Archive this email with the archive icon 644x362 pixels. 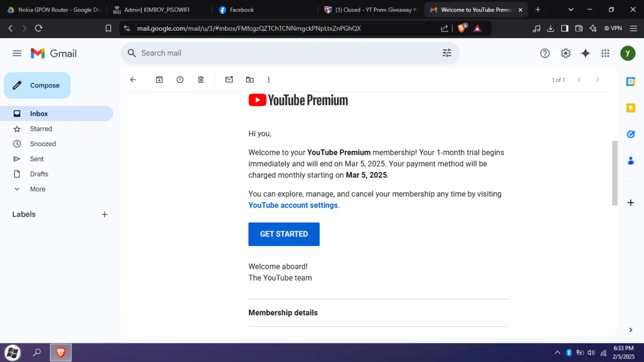coord(159,79)
